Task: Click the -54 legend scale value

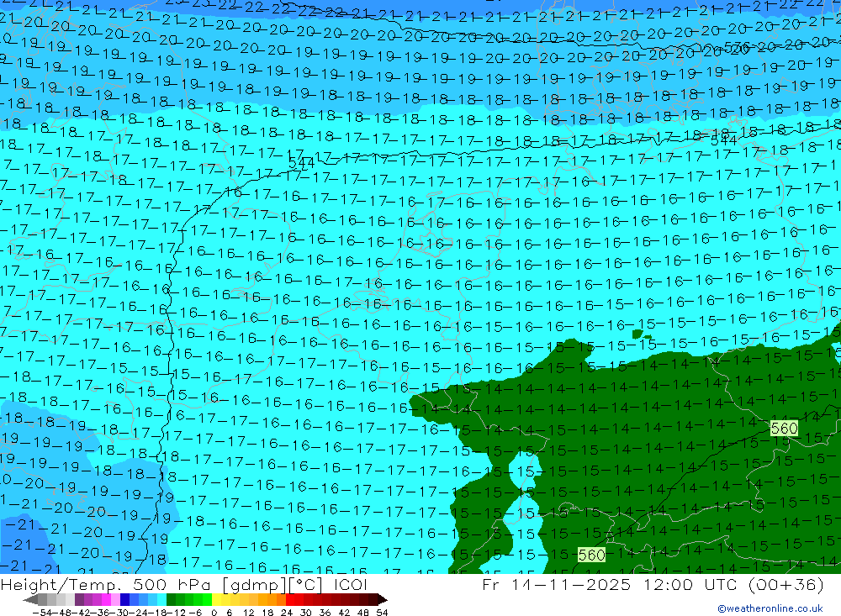Action: point(42,613)
